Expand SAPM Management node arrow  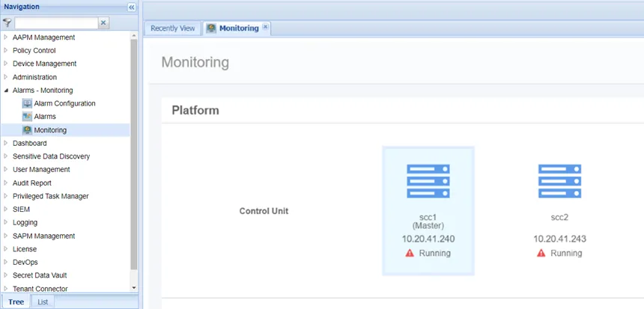click(x=6, y=236)
